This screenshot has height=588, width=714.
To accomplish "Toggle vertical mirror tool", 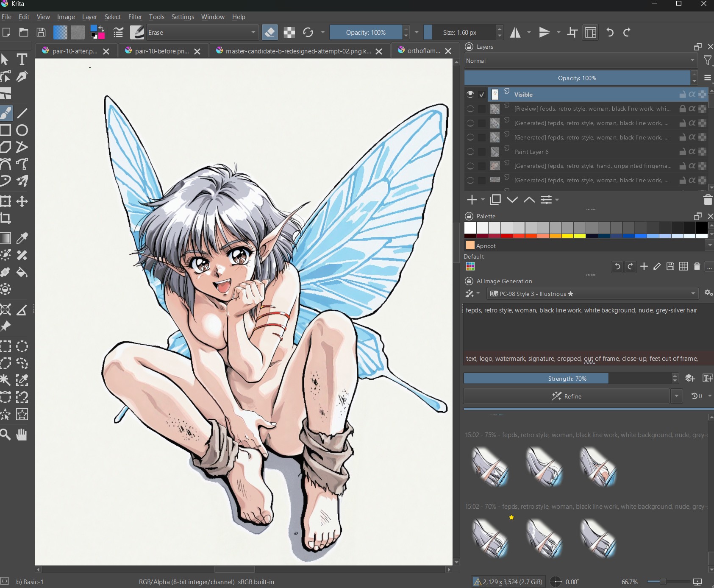I will pyautogui.click(x=545, y=33).
